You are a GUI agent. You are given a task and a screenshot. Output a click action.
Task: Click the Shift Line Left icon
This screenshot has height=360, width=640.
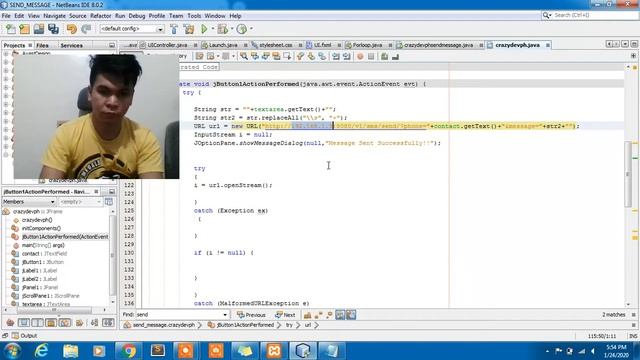pos(336,56)
